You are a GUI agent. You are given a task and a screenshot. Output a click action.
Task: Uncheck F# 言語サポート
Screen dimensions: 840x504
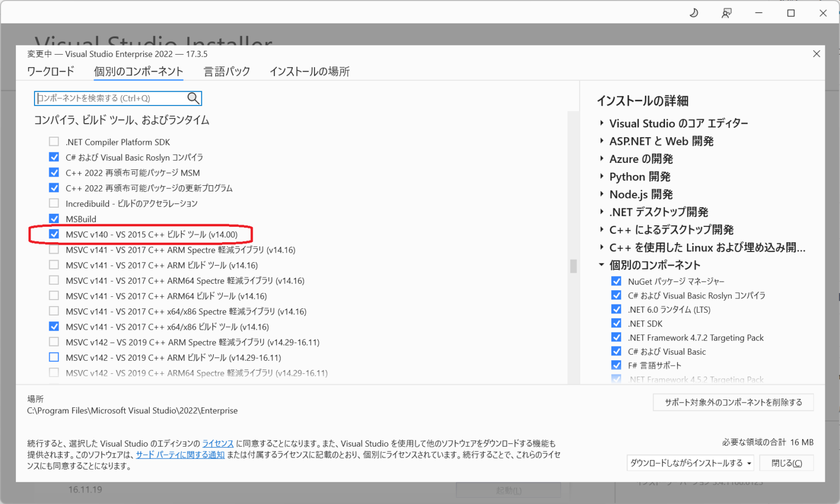pyautogui.click(x=616, y=365)
